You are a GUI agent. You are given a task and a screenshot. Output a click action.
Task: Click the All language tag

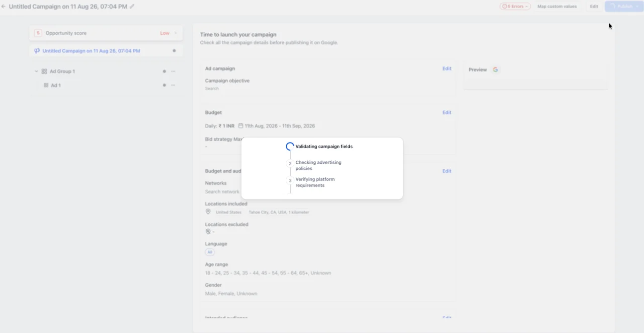click(x=210, y=252)
